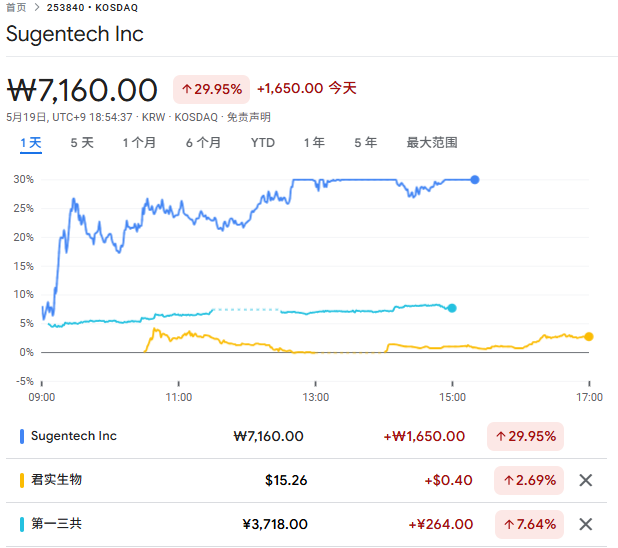
Task: Select the 5 年 range tab
Action: click(x=366, y=143)
